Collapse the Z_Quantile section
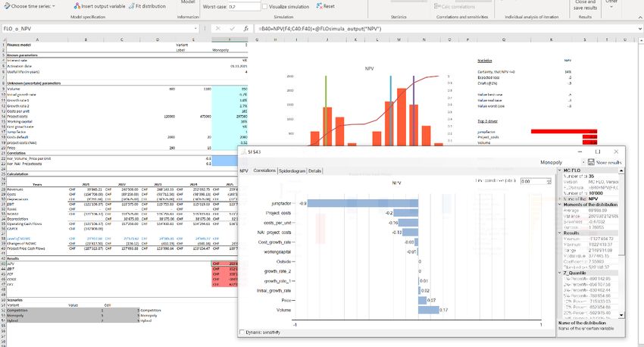 [560, 273]
